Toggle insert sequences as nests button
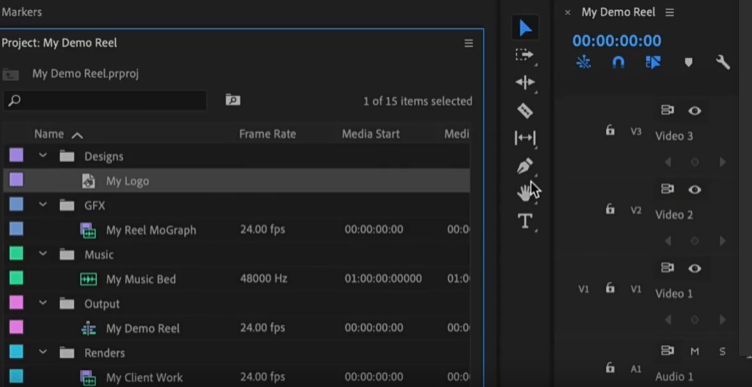 click(x=584, y=62)
